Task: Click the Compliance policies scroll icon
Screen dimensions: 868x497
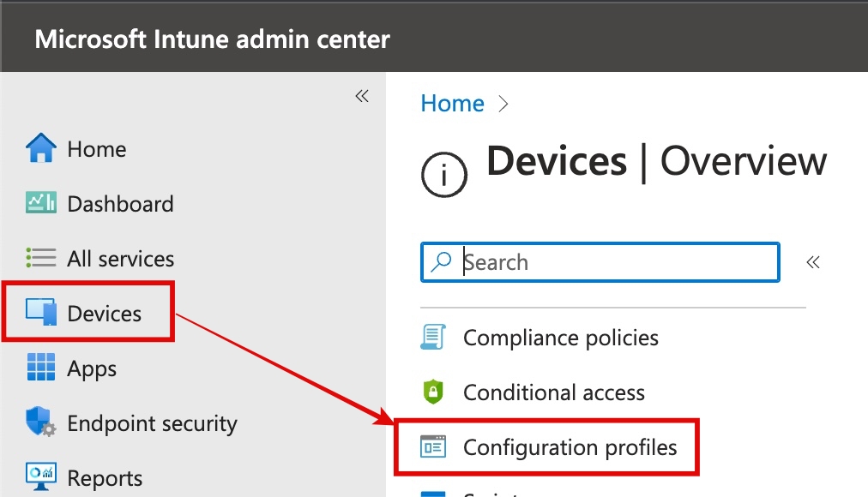Action: [433, 338]
